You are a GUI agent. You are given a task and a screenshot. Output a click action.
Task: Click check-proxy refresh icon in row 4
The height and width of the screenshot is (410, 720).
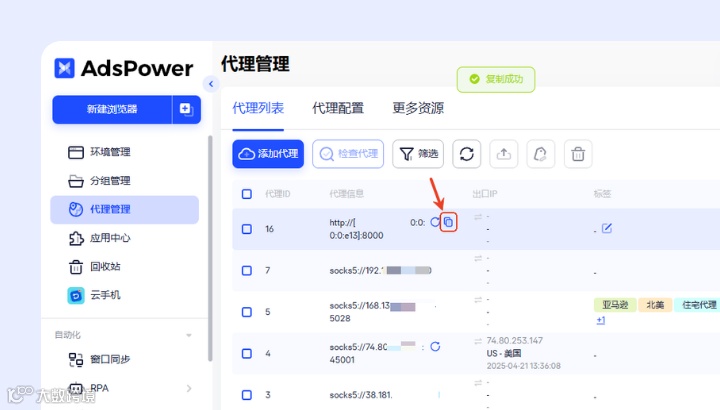click(435, 347)
